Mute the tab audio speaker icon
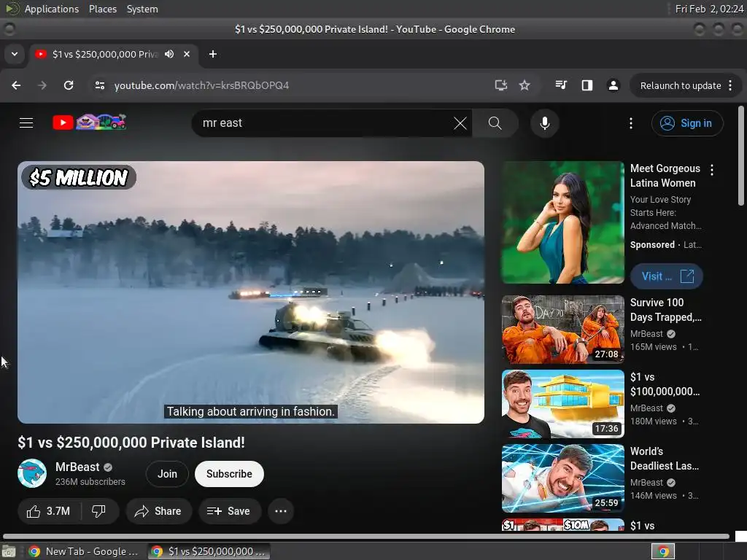Screen dimensions: 747x560 tap(169, 54)
